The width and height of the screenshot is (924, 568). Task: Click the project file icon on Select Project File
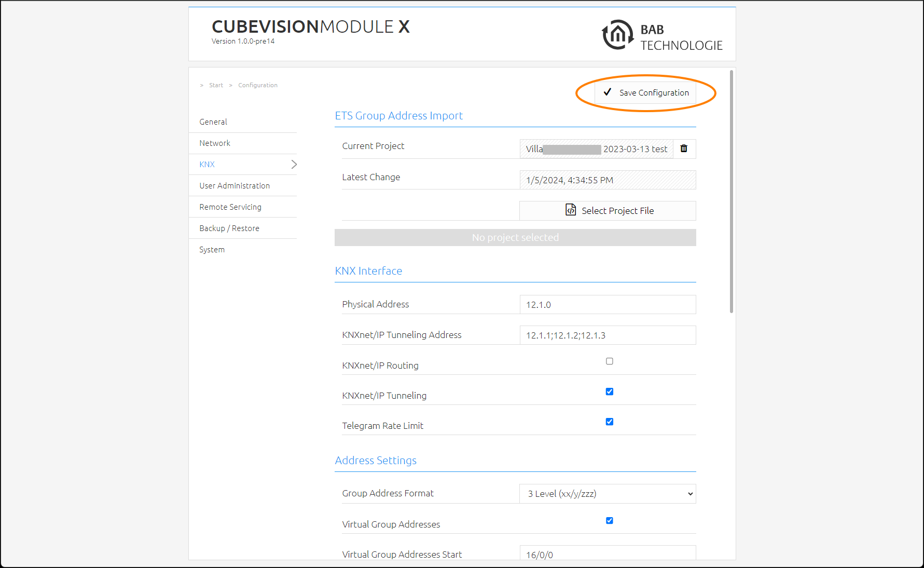pyautogui.click(x=571, y=210)
